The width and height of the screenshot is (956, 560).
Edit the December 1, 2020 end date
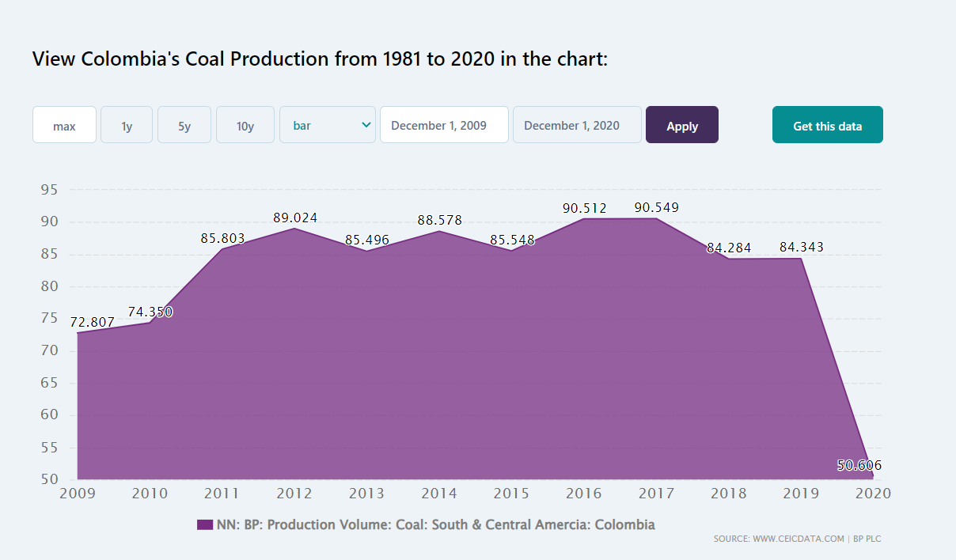[x=577, y=125]
